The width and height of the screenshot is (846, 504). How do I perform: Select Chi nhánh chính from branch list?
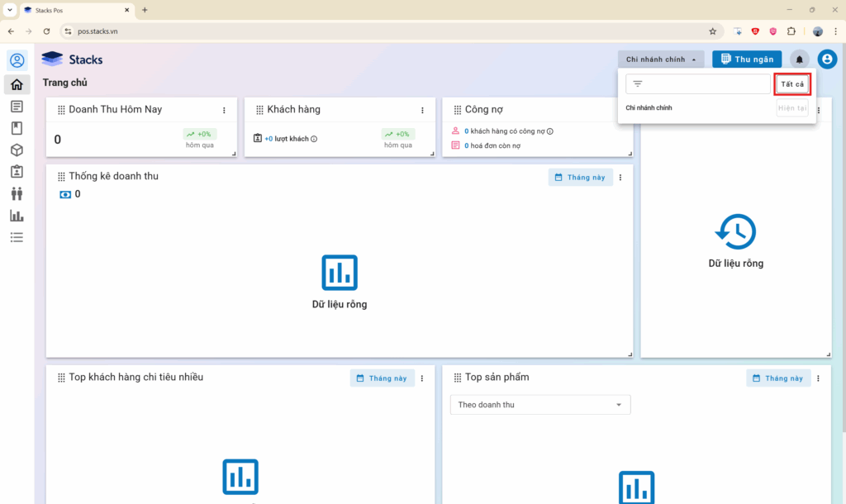click(x=649, y=108)
